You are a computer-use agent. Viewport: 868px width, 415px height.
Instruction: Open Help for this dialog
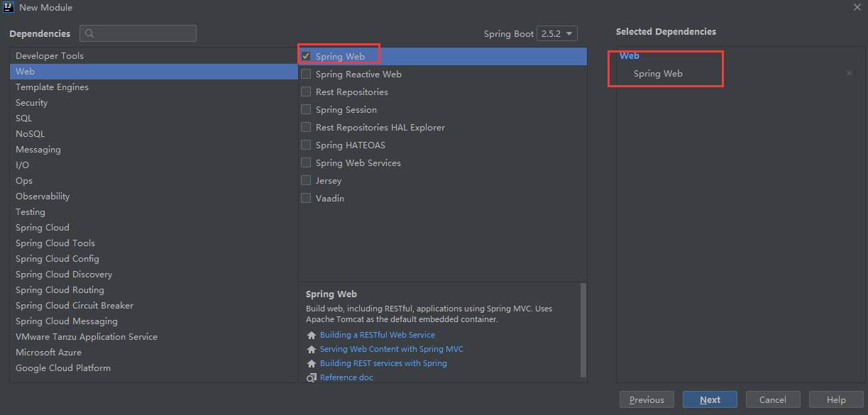[x=836, y=399]
